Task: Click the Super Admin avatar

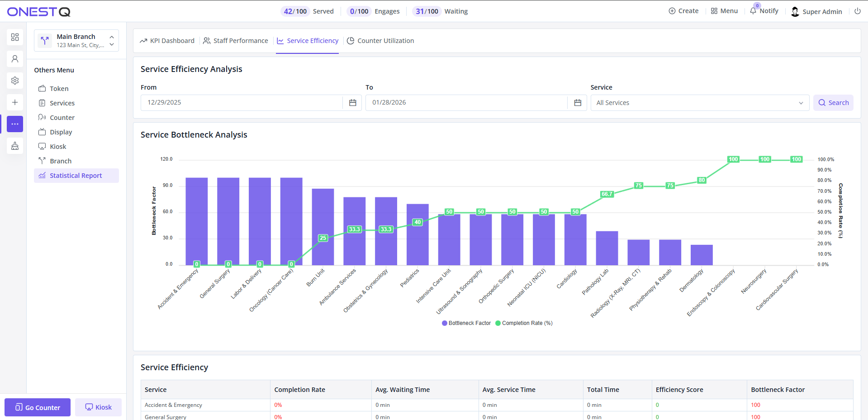Action: pos(795,12)
